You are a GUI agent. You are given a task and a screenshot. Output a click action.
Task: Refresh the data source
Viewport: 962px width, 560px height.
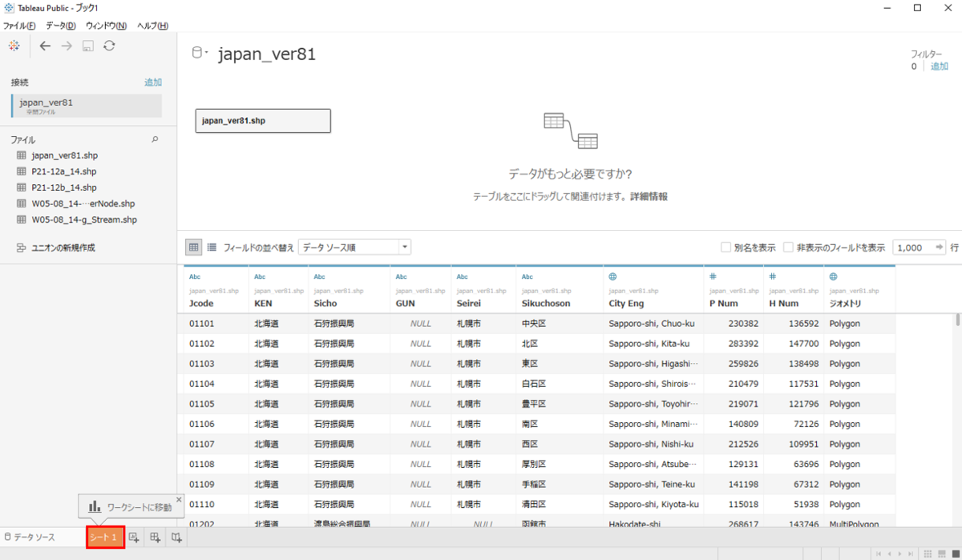(x=109, y=46)
